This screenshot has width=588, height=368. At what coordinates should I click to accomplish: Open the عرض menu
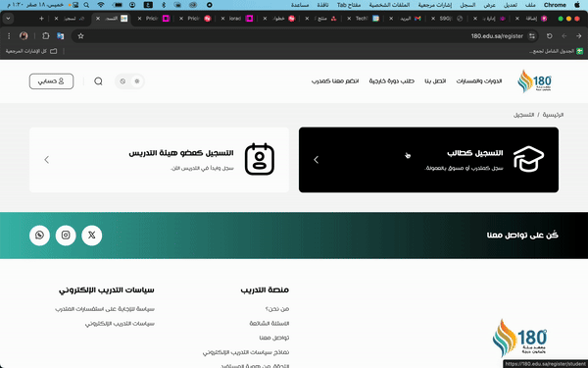(489, 5)
